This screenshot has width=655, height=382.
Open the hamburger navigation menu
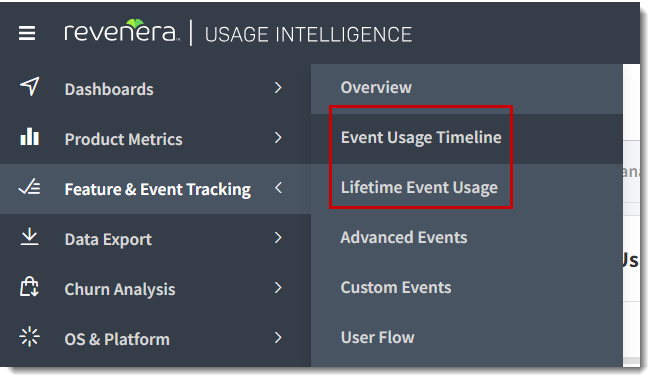pos(27,33)
